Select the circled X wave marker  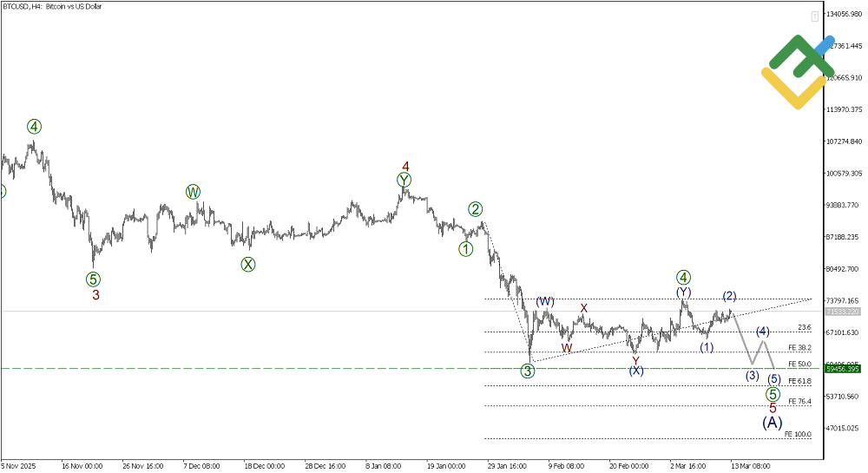pyautogui.click(x=248, y=265)
